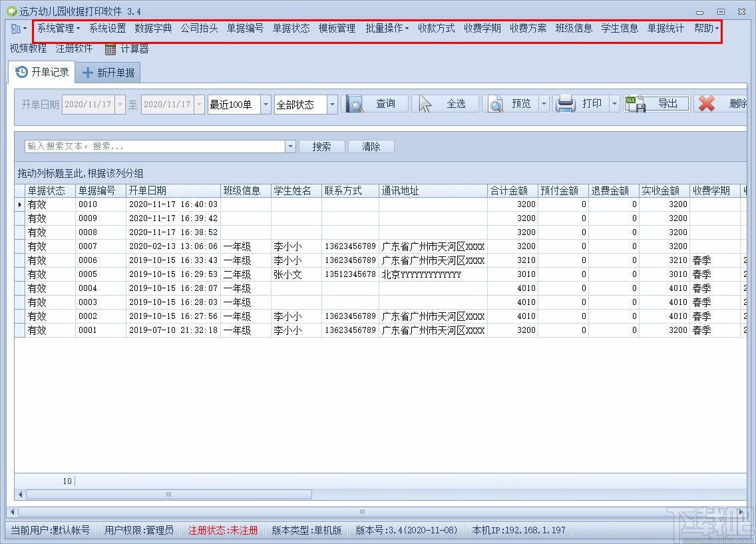The width and height of the screenshot is (756, 544).
Task: Click the preview page icon for 预览
Action: click(496, 104)
